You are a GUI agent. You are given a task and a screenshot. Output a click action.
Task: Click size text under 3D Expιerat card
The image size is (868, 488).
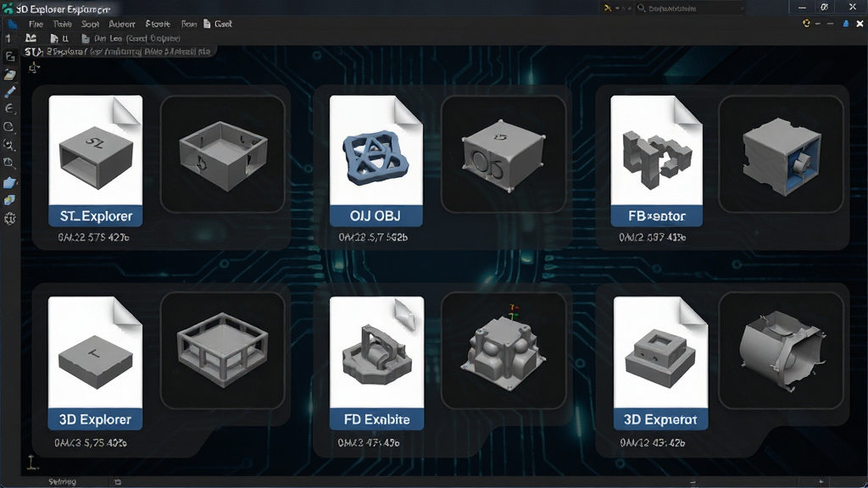click(x=652, y=442)
